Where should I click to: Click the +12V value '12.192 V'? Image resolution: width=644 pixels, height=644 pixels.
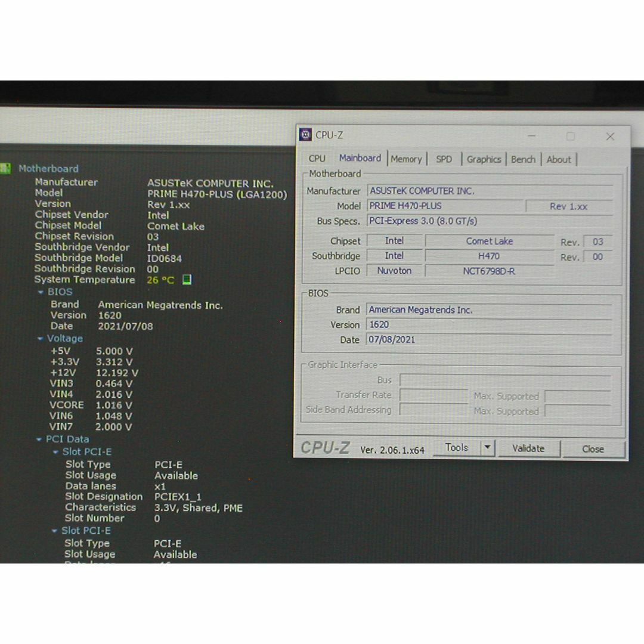117,373
